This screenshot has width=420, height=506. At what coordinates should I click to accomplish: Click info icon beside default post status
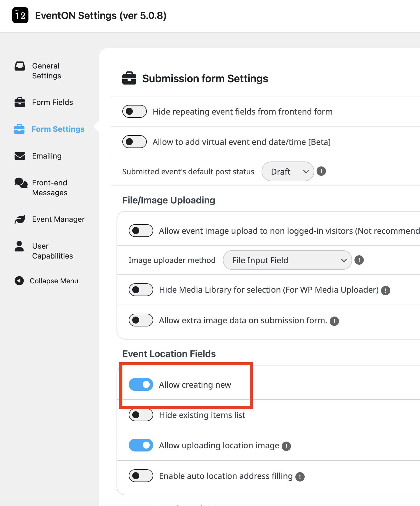coord(321,171)
